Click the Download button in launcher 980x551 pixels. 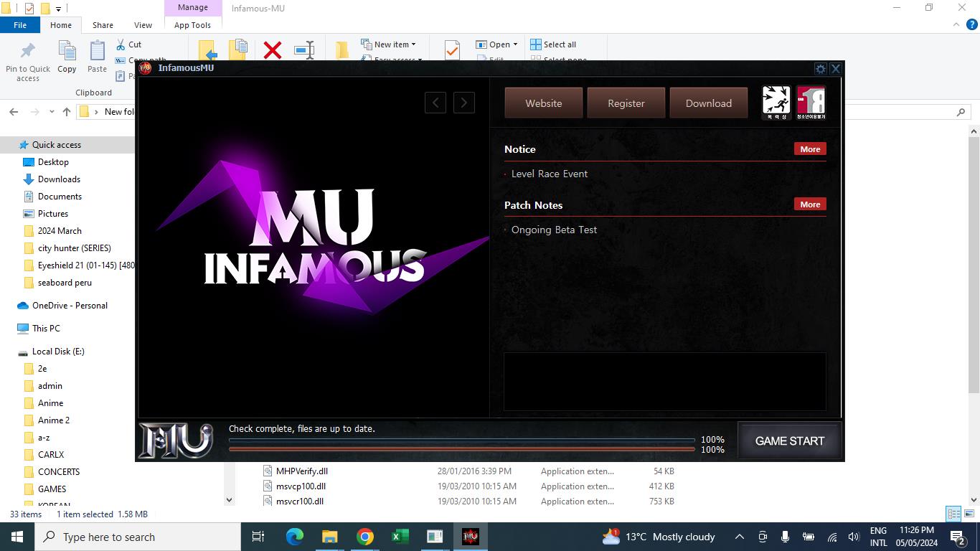pos(709,103)
